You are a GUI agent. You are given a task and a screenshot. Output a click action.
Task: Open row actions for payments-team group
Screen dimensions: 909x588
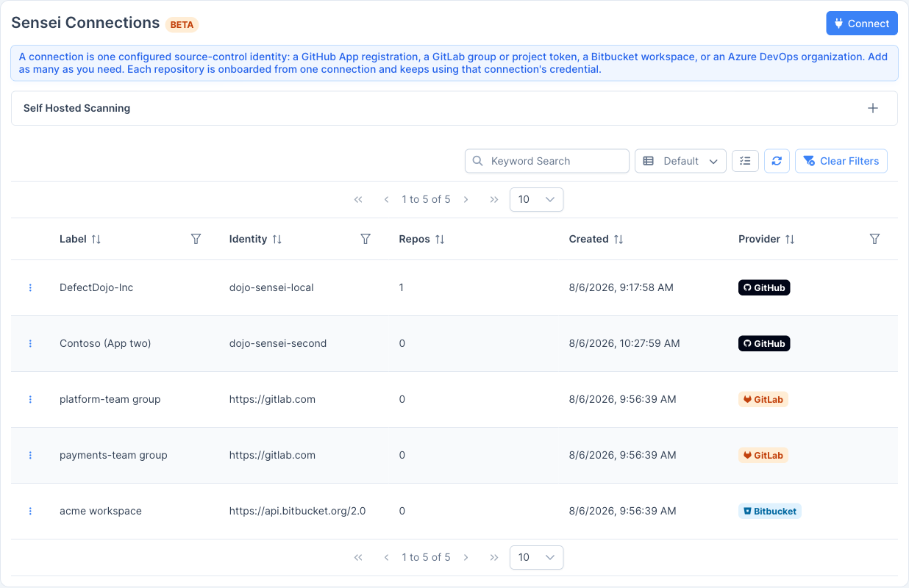pos(30,456)
